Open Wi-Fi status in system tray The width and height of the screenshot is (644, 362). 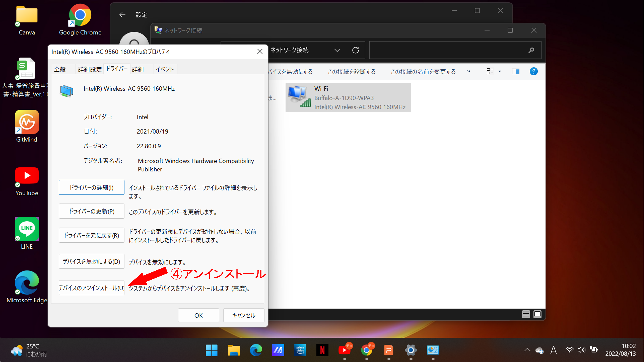click(569, 350)
